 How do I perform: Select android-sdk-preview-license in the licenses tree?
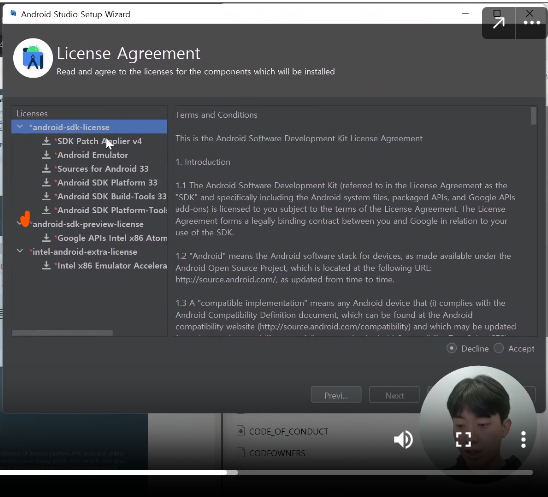click(x=88, y=224)
